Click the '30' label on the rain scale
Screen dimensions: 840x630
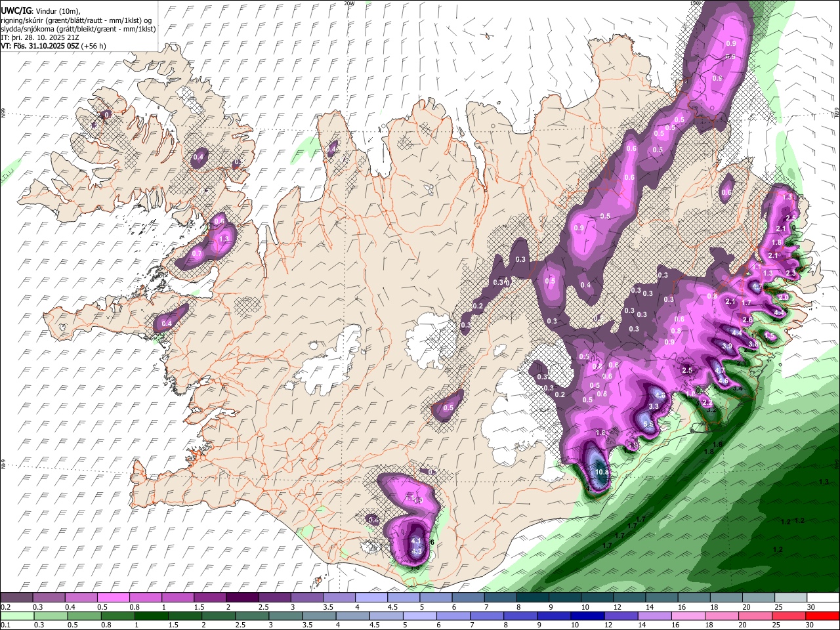tap(810, 625)
